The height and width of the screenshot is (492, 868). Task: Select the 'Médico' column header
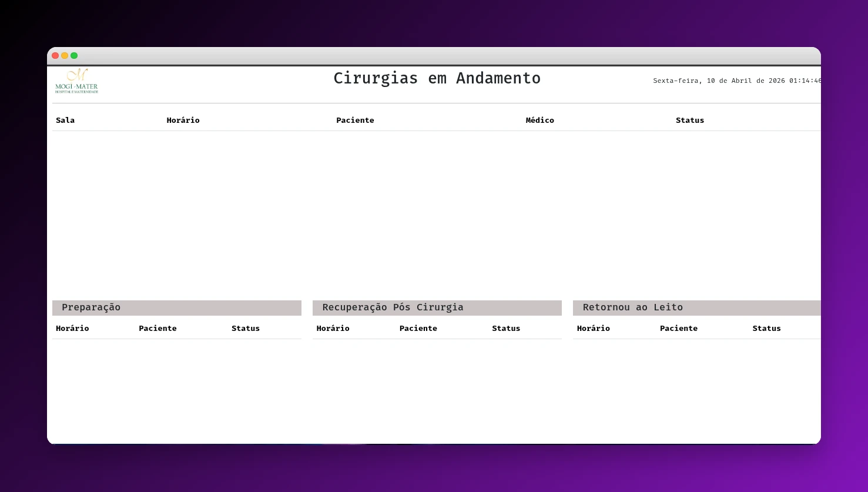[539, 120]
